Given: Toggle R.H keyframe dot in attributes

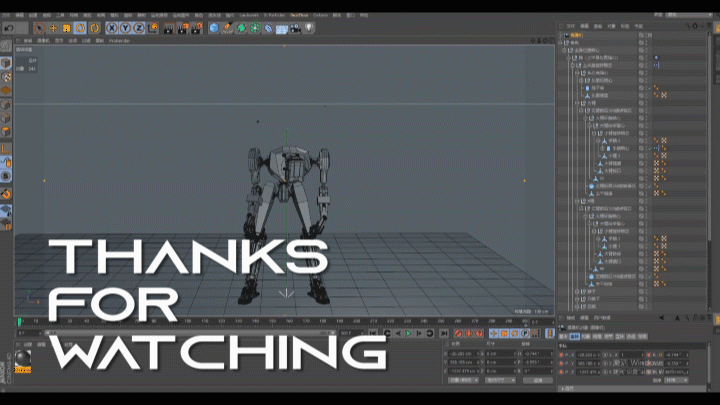Looking at the screenshot, I should pyautogui.click(x=649, y=355).
